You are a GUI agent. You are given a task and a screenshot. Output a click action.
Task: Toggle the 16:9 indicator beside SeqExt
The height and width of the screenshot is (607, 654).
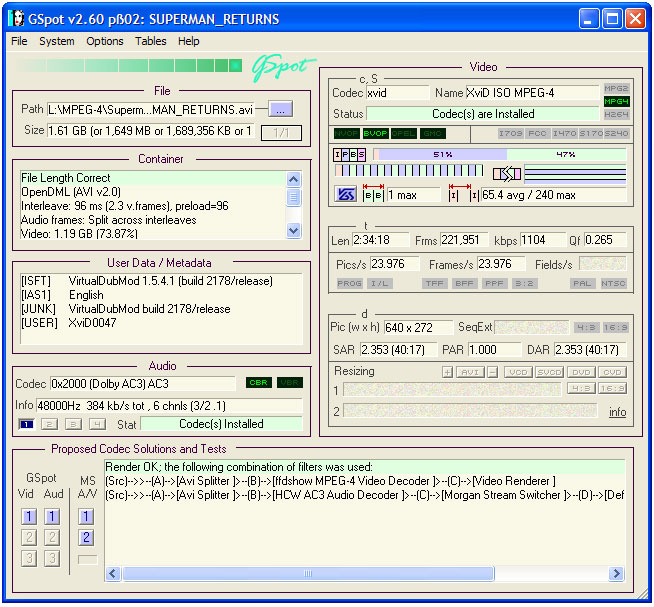616,328
